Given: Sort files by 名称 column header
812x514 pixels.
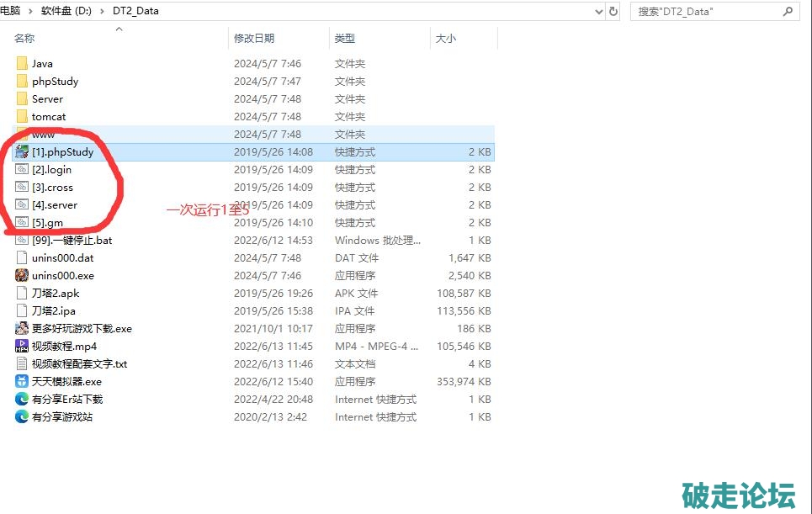Looking at the screenshot, I should click(25, 39).
